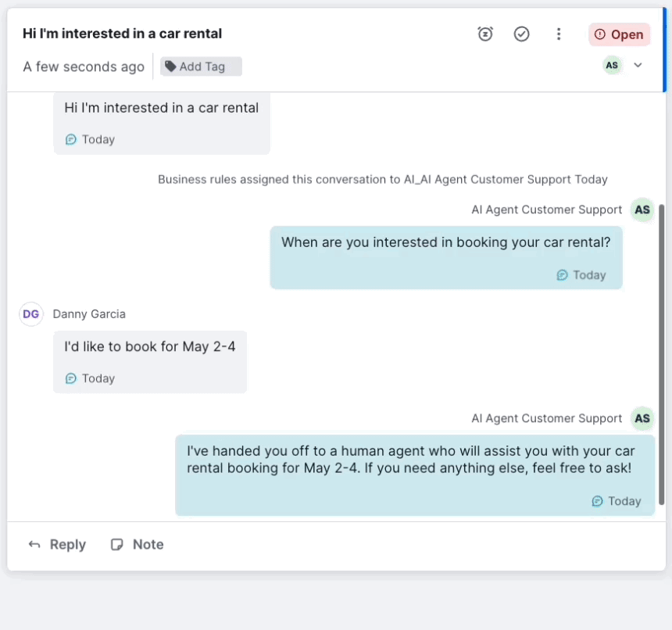Screen dimensions: 672x630
Task: Open Danny Garcia's contact name
Action: tap(89, 314)
